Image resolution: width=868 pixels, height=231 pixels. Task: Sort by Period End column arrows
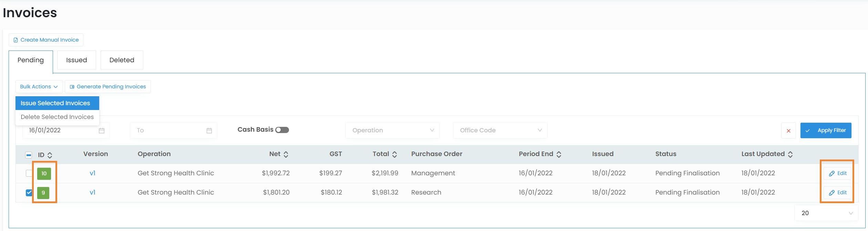click(559, 154)
